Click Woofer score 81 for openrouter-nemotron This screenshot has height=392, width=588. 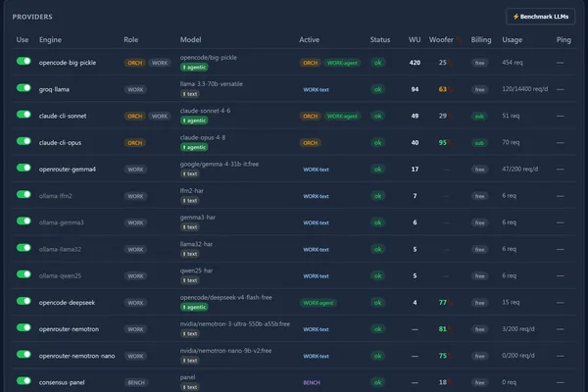coord(443,329)
